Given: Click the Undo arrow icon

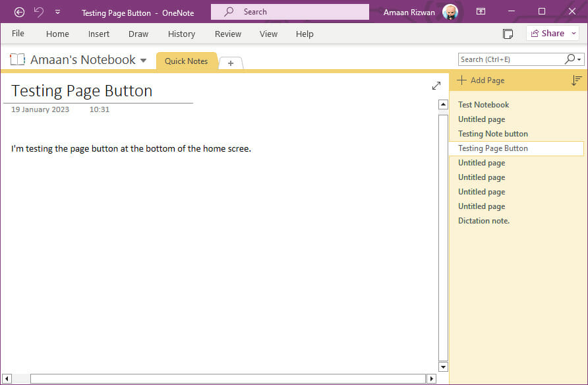Looking at the screenshot, I should [x=39, y=12].
